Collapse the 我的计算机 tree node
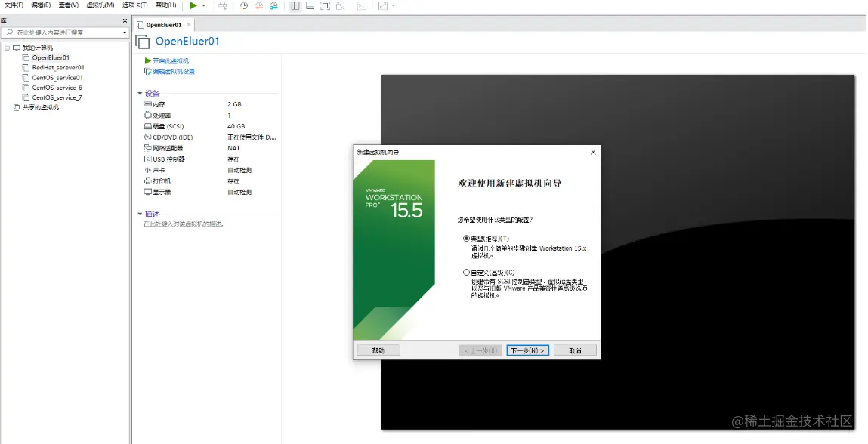This screenshot has width=868, height=444. pyautogui.click(x=8, y=48)
